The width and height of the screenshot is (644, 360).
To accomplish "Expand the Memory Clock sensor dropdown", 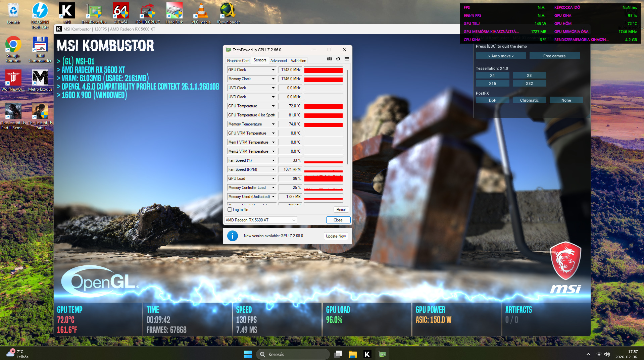I will pyautogui.click(x=273, y=79).
